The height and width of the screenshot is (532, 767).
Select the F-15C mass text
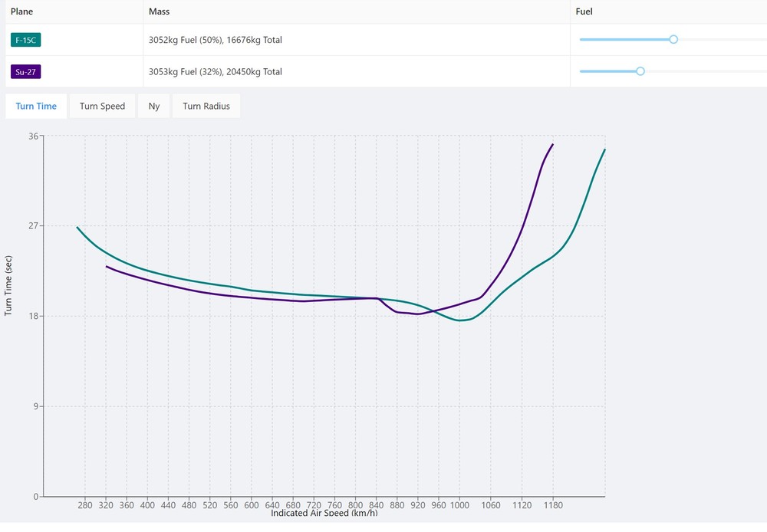[x=215, y=40]
